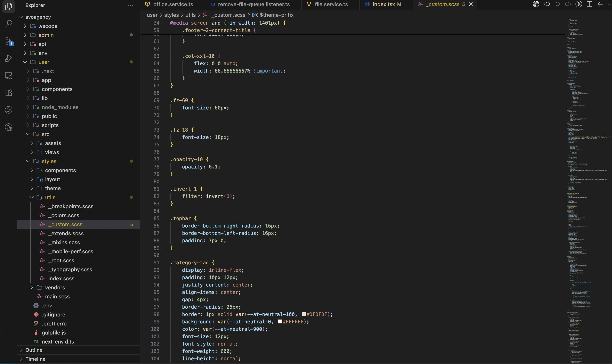612x364 pixels.
Task: Click the back arrow icon in editor toolbar
Action: (600, 4)
